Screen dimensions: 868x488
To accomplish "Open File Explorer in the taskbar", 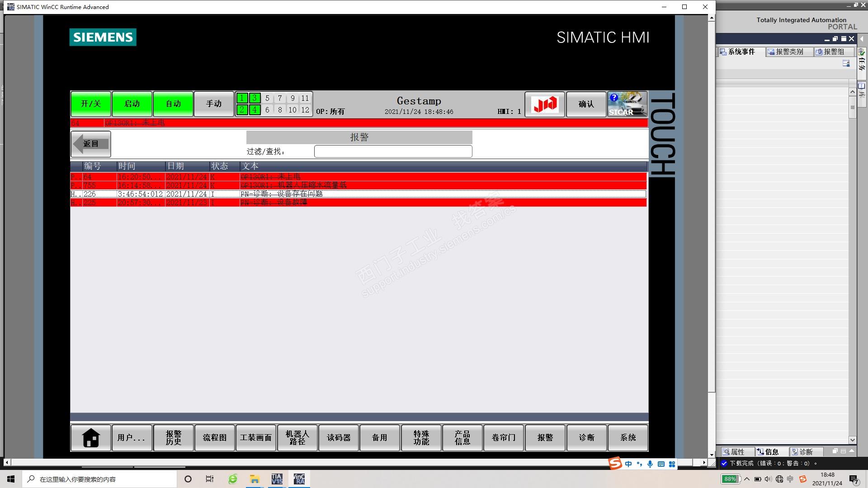I will point(255,479).
